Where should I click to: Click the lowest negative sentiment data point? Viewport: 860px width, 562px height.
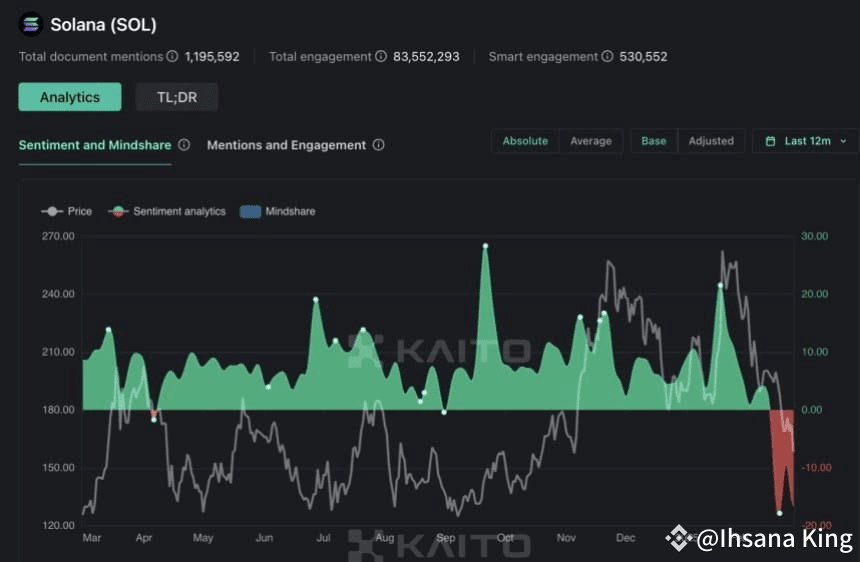[779, 513]
